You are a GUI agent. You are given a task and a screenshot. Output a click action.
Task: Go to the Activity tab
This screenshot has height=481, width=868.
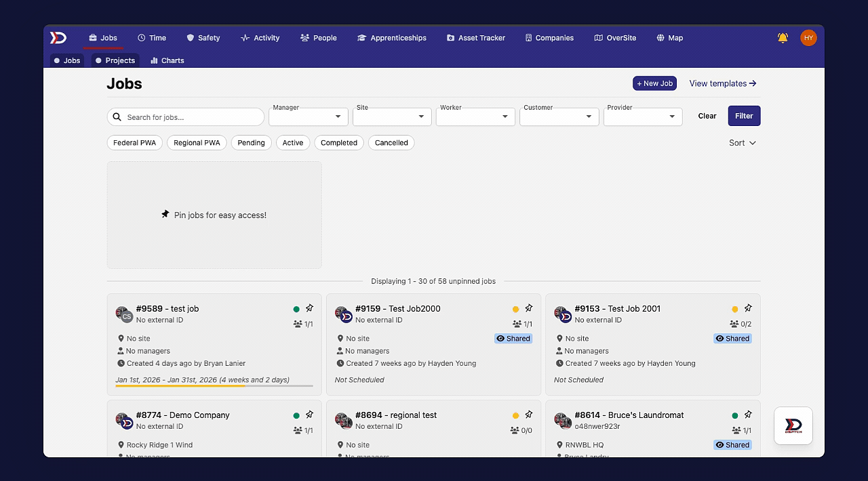(260, 38)
